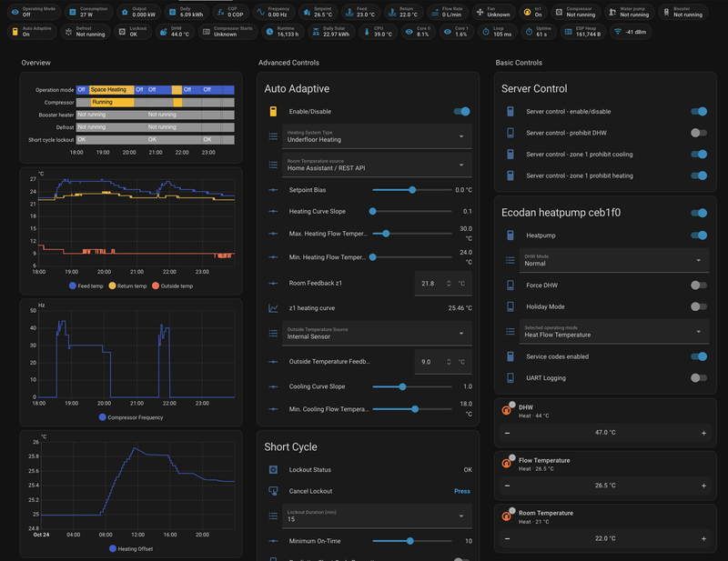The height and width of the screenshot is (561, 728).
Task: Open the Compressor Not running chip
Action: tap(575, 12)
